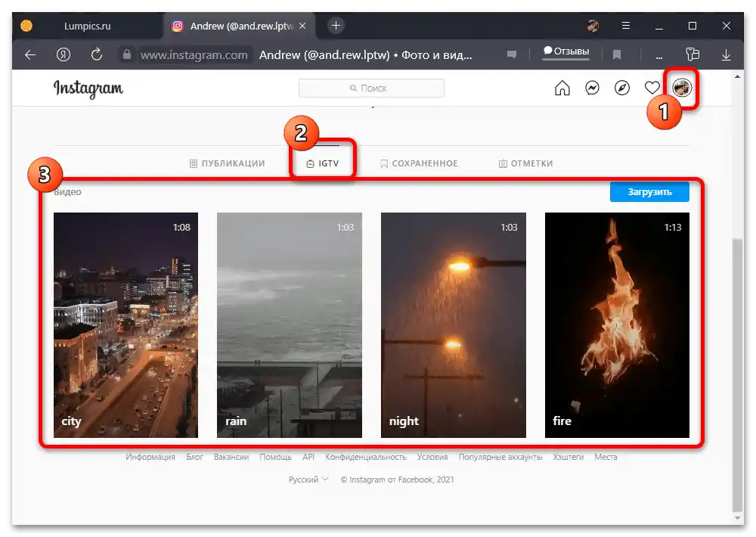Open a new browser tab
This screenshot has width=756, height=537.
(x=336, y=26)
